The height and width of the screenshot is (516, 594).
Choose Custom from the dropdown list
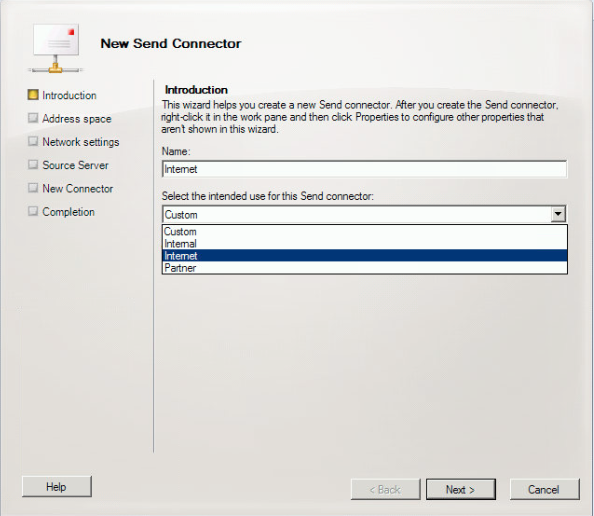pos(364,231)
